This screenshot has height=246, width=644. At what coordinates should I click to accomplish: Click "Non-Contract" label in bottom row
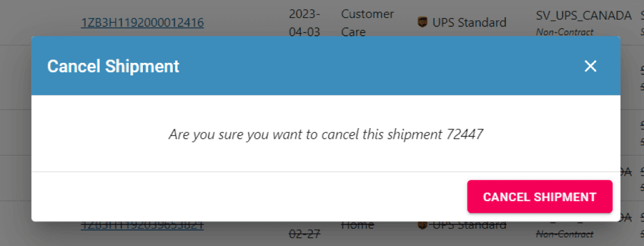(x=564, y=235)
